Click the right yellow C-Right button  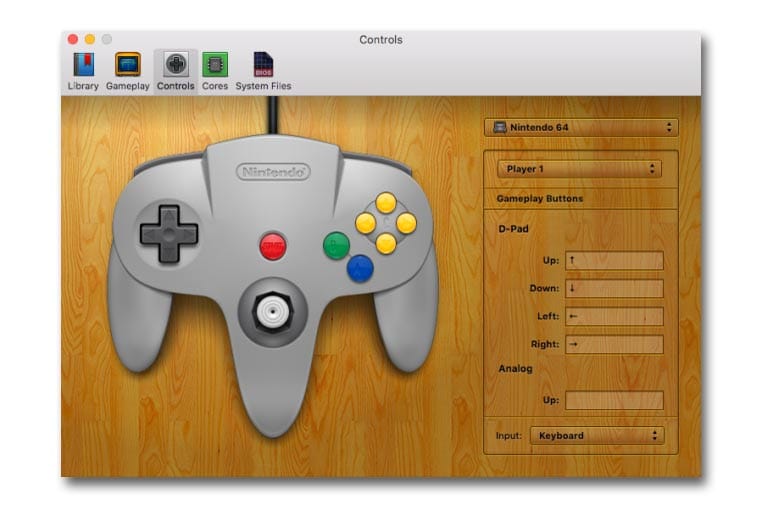(x=406, y=223)
